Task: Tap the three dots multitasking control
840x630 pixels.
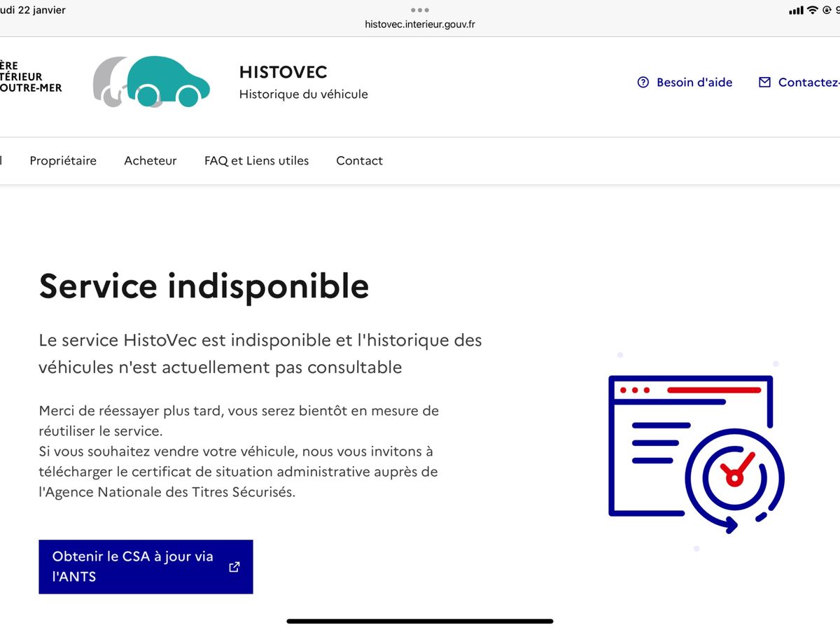Action: [420, 10]
